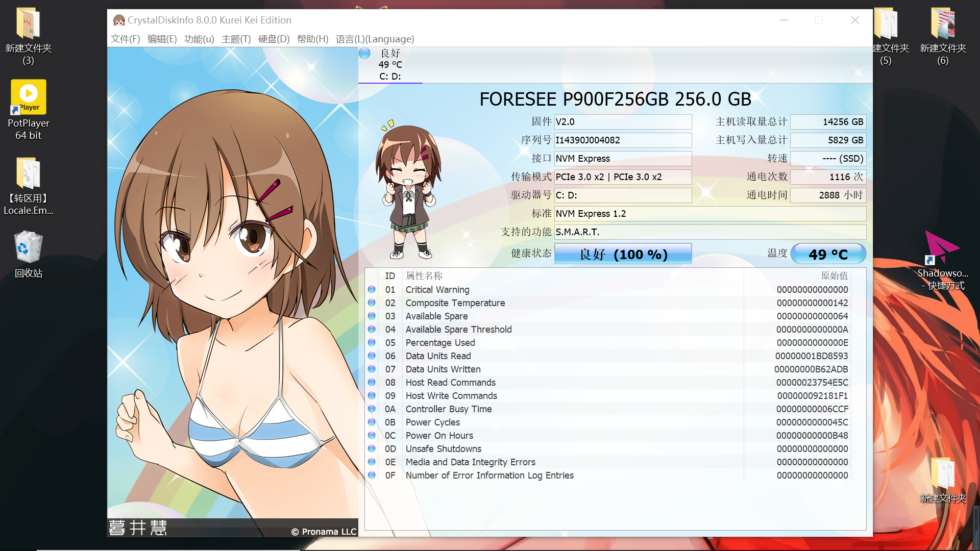Open the 帮助(H) menu
The image size is (980, 551).
pyautogui.click(x=313, y=39)
